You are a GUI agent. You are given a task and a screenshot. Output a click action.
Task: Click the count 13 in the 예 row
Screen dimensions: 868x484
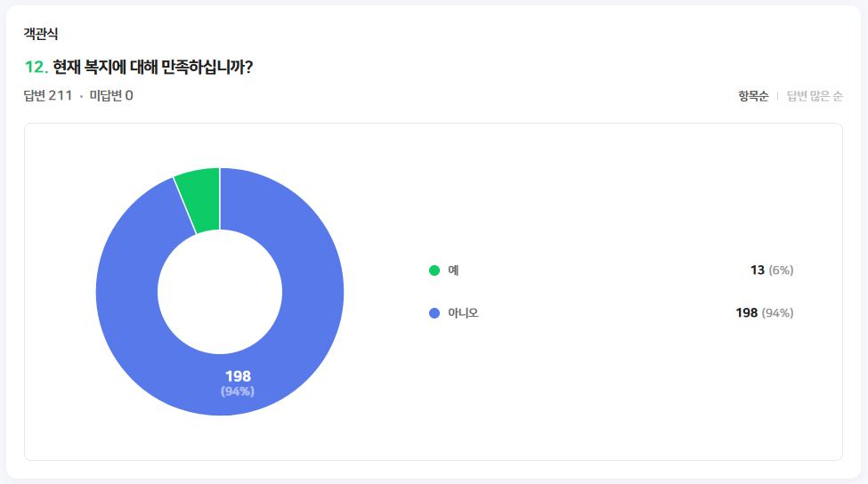coord(757,270)
